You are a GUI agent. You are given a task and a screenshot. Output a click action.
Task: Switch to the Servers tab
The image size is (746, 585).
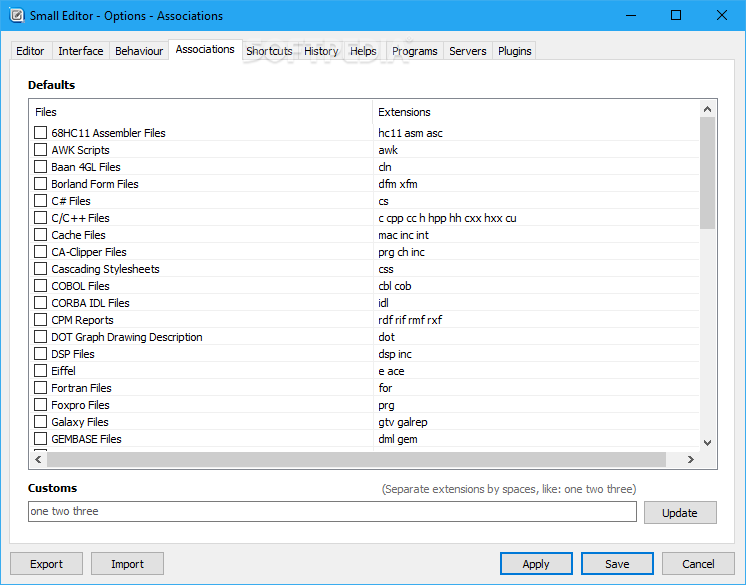click(468, 51)
